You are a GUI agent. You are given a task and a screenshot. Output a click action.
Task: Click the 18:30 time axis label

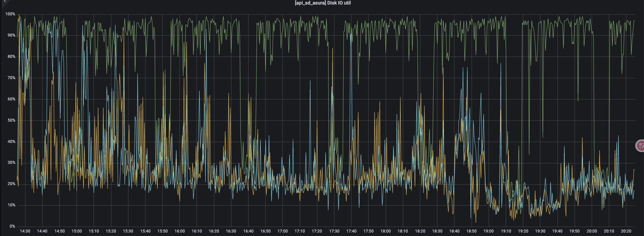(437, 231)
